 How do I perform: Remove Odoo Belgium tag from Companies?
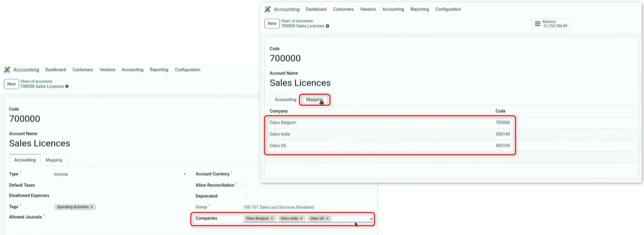coord(272,219)
